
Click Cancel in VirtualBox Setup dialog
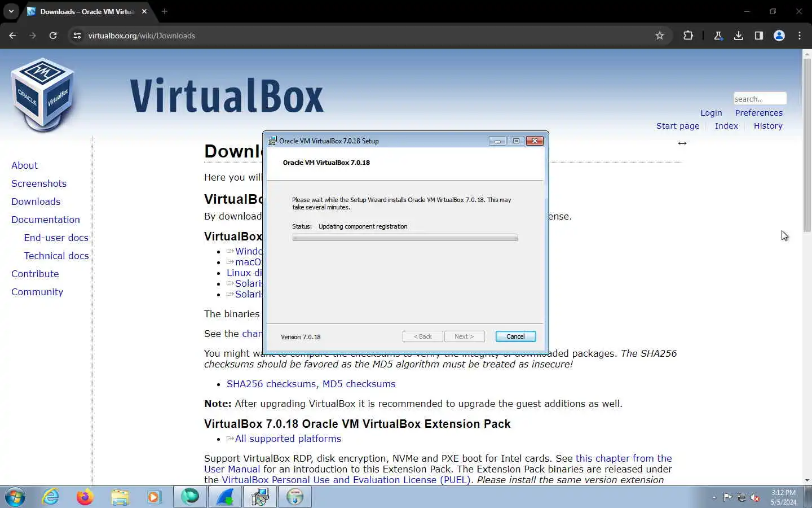click(515, 336)
